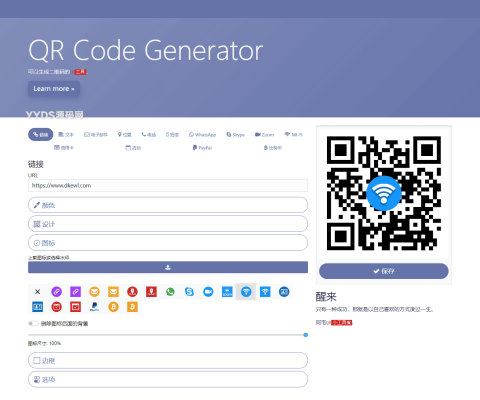This screenshot has width=480, height=400.
Task: Switch to the Wi-Fi tab
Action: click(293, 135)
